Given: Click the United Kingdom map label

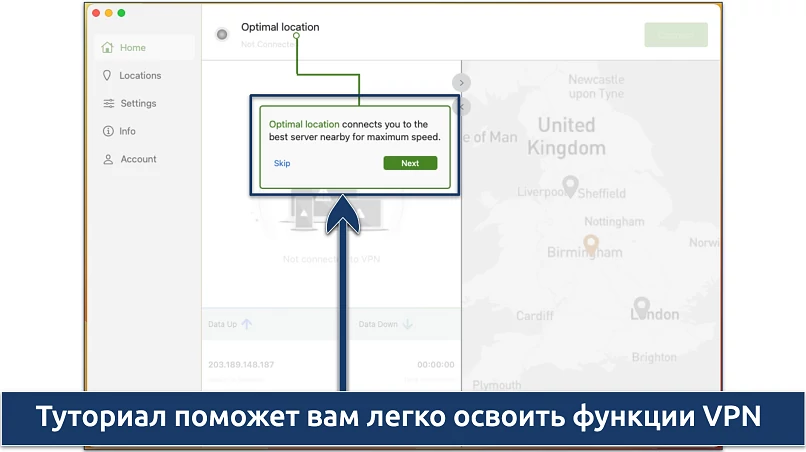Looking at the screenshot, I should point(566,136).
